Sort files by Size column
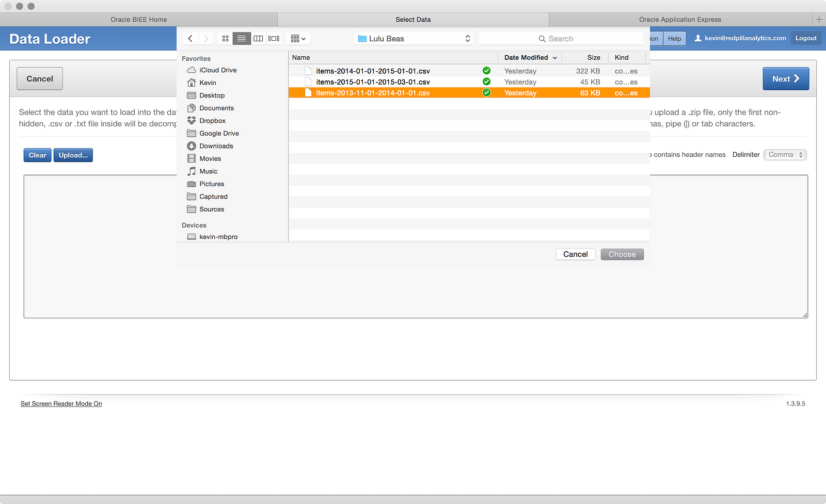This screenshot has width=826, height=504. (x=585, y=58)
